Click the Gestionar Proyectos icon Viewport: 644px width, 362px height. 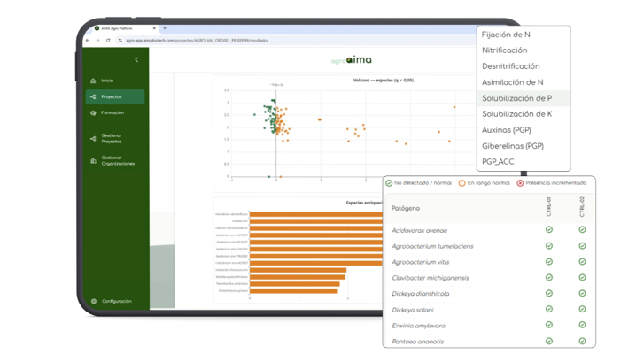coord(93,139)
